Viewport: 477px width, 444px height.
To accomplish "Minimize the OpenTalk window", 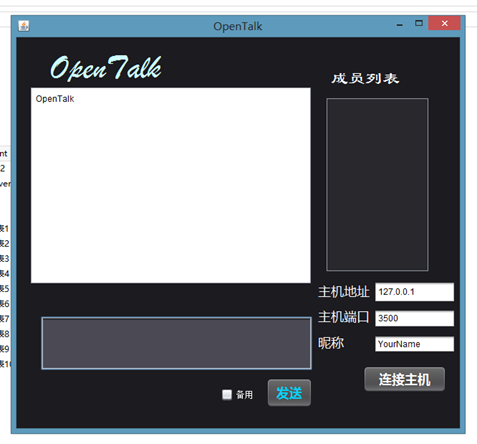I will 400,24.
